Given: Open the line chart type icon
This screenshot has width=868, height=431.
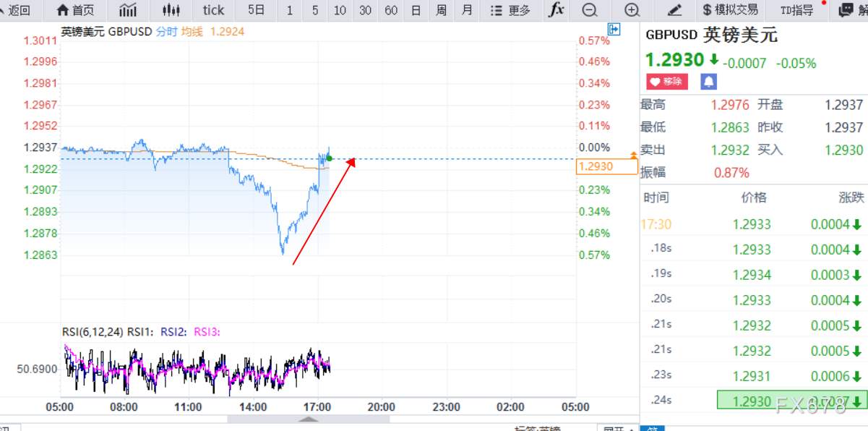Looking at the screenshot, I should tap(128, 10).
